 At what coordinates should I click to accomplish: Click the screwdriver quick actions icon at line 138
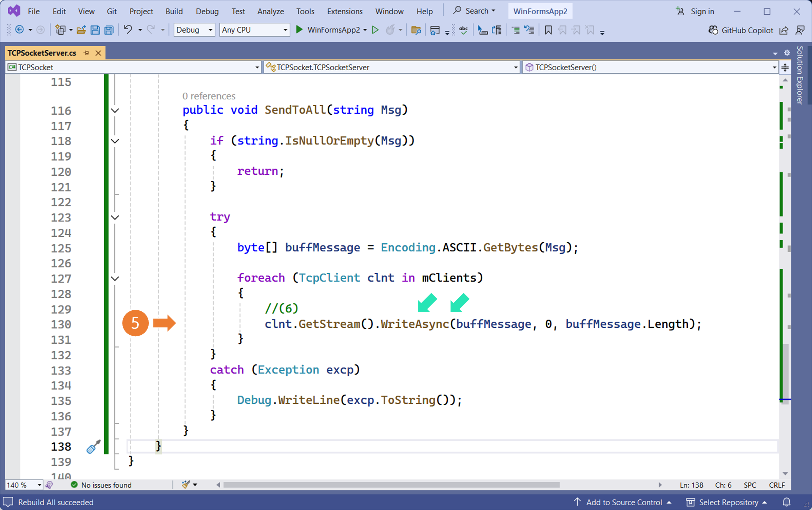[93, 446]
